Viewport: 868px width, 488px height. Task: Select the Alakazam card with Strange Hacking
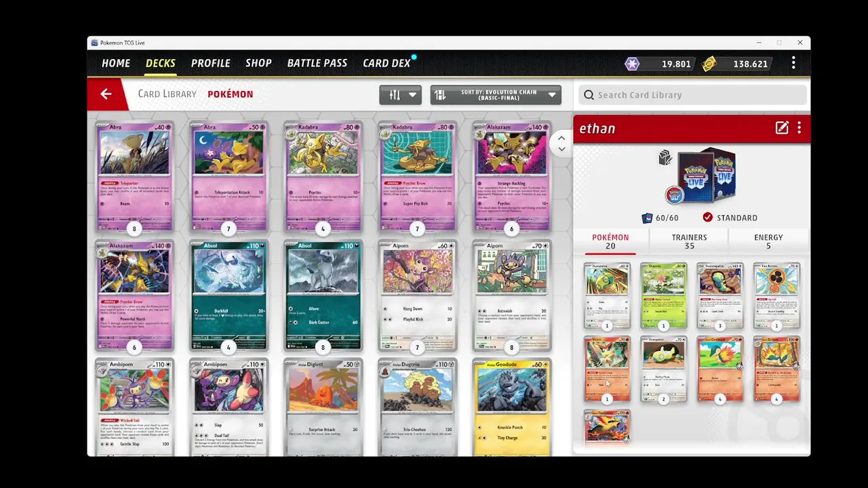[x=511, y=178]
